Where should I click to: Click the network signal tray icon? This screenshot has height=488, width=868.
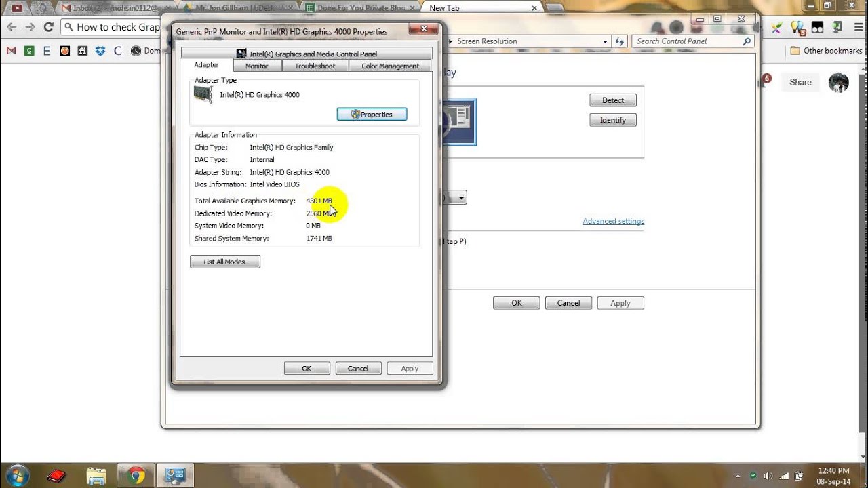pyautogui.click(x=784, y=476)
